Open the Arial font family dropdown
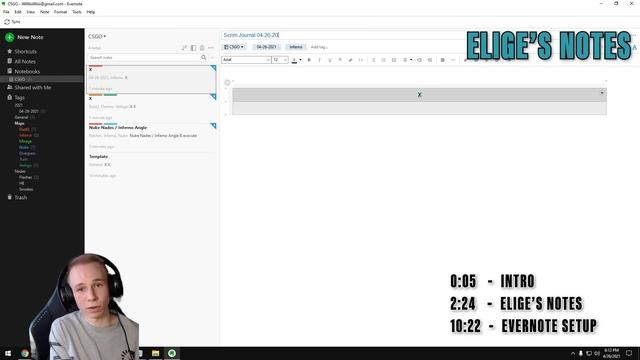The width and height of the screenshot is (640, 360). coord(246,60)
